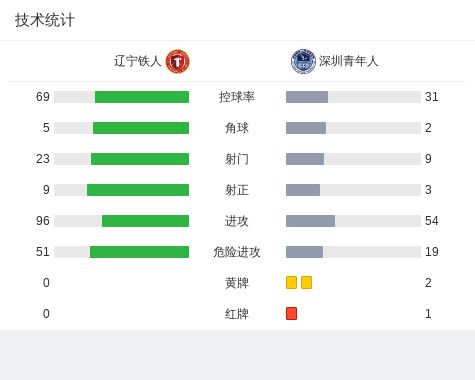Click the green 角球 bar
This screenshot has height=380, width=475.
141,128
